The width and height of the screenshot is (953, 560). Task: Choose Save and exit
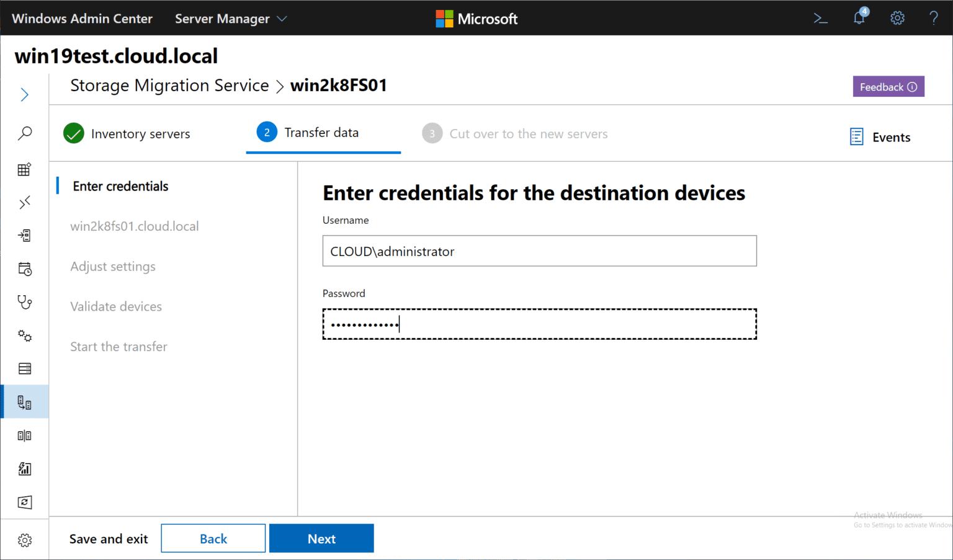[x=108, y=538]
